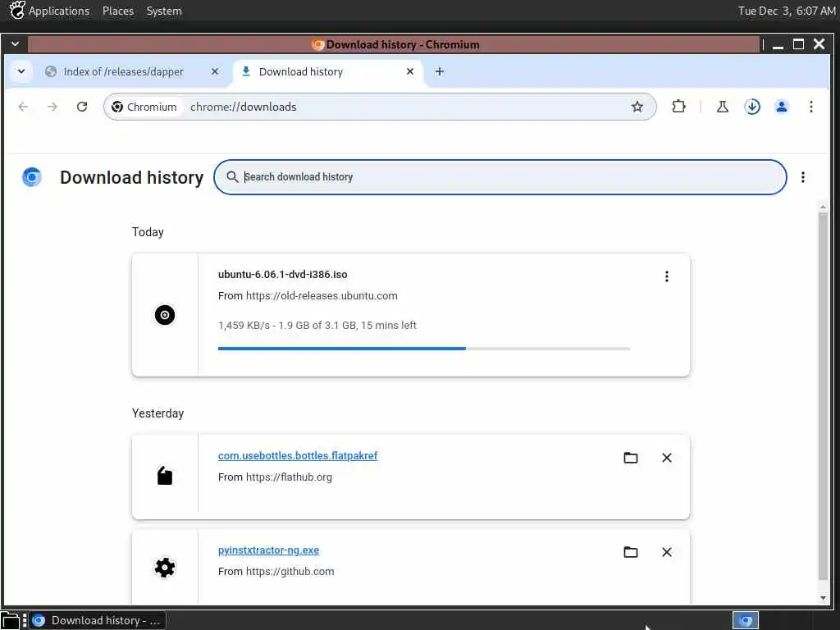Viewport: 840px width, 630px height.
Task: Click the Chromium site info chip
Action: pos(144,107)
